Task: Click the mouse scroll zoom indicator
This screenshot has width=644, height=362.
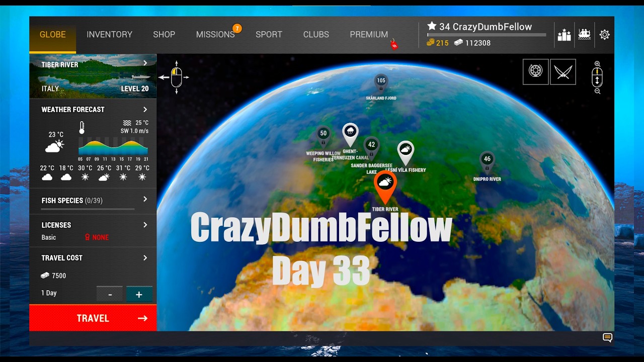Action: pyautogui.click(x=597, y=77)
